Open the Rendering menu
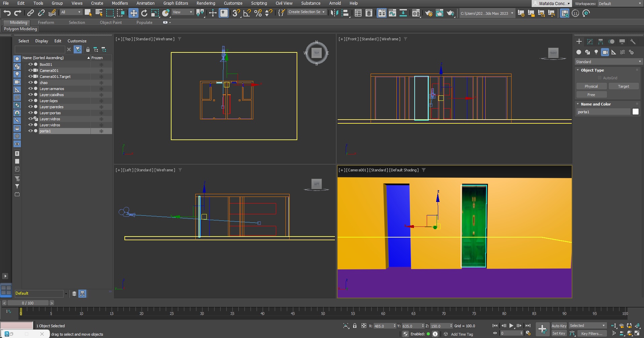 [205, 3]
